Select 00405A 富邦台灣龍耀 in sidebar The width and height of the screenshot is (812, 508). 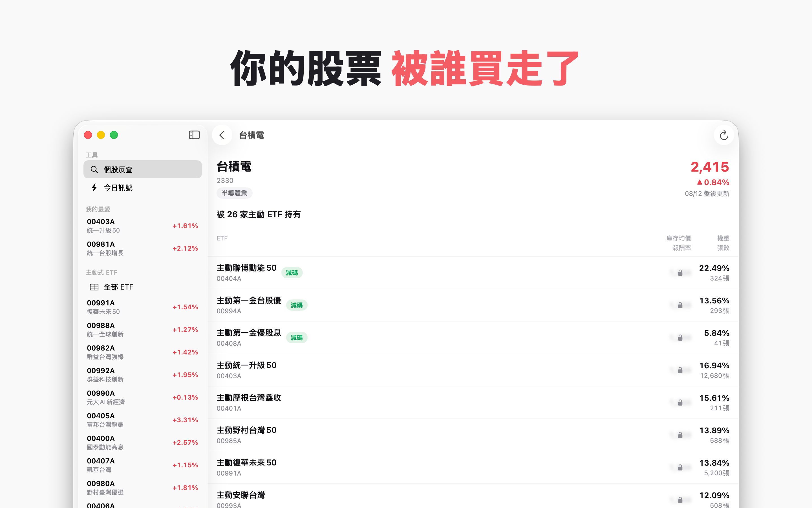coord(143,420)
